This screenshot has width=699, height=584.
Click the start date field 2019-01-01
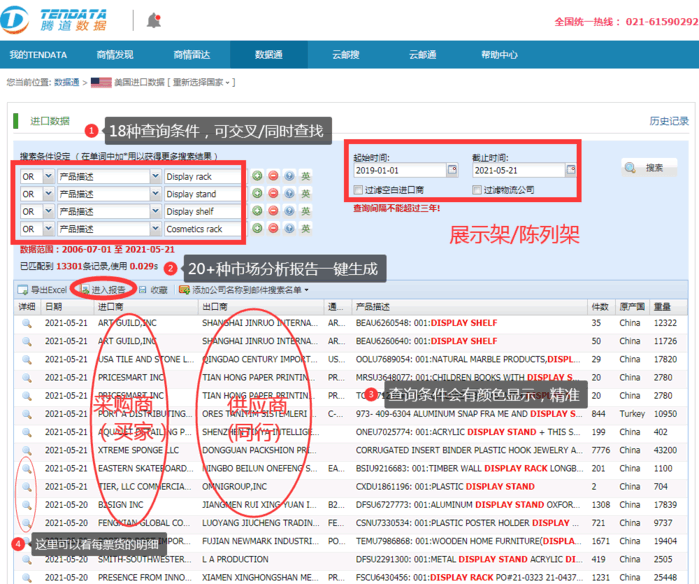[400, 170]
